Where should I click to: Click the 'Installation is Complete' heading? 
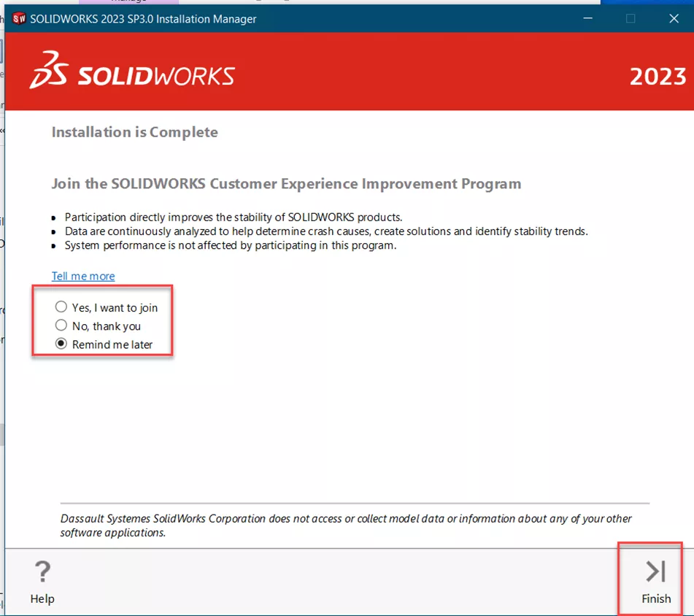pyautogui.click(x=134, y=132)
